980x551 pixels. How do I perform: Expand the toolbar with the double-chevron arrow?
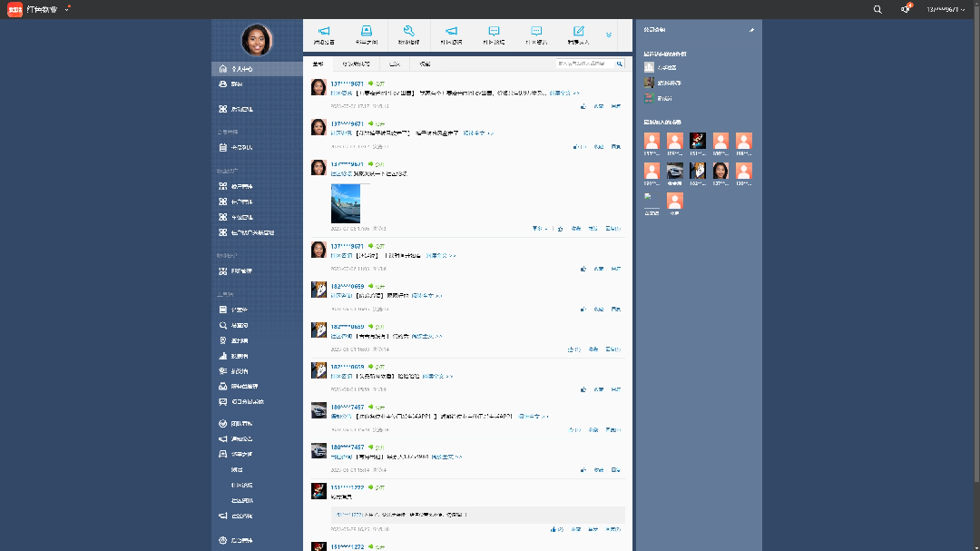[x=609, y=34]
